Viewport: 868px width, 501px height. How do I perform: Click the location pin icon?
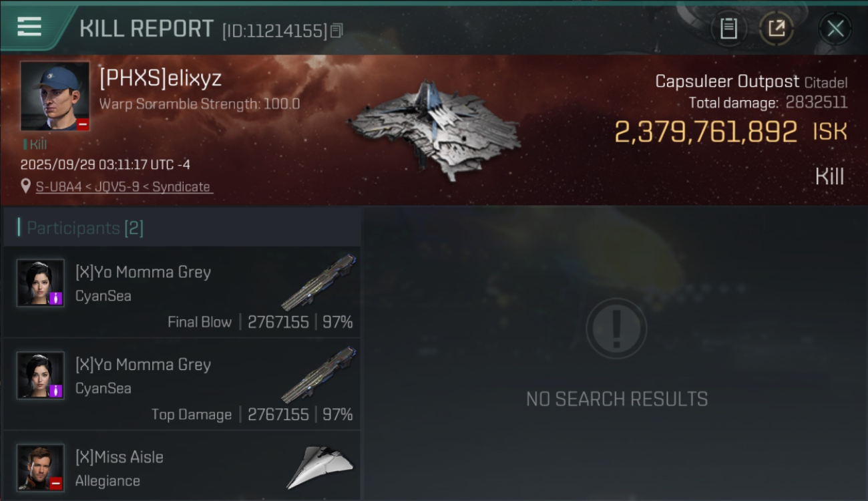pyautogui.click(x=26, y=186)
